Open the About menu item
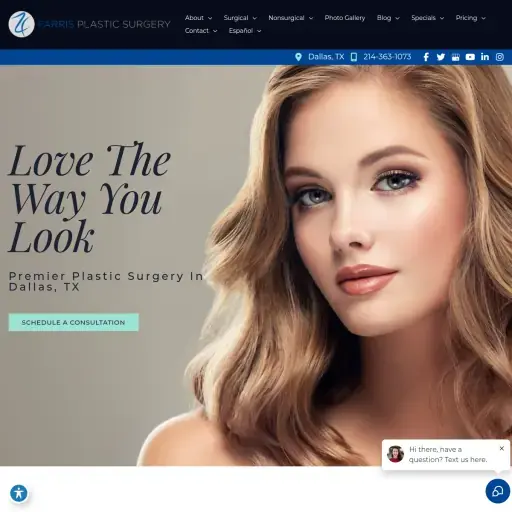Screen dimensions: 512x512 pos(194,18)
